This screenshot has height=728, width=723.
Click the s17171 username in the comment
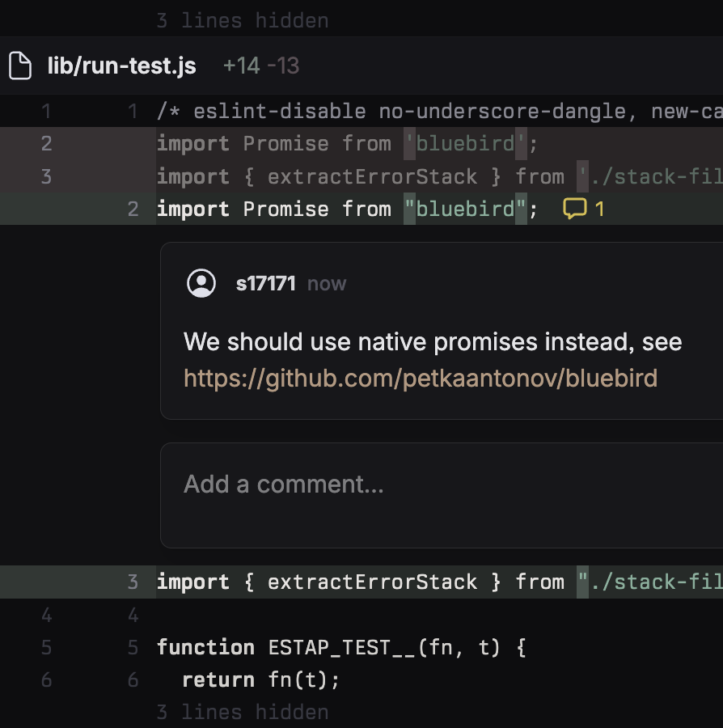265,283
